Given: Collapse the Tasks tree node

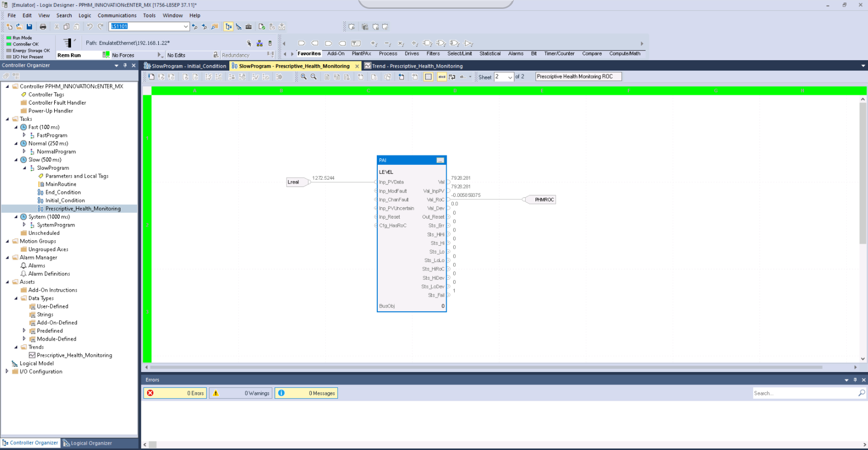Looking at the screenshot, I should tap(7, 119).
